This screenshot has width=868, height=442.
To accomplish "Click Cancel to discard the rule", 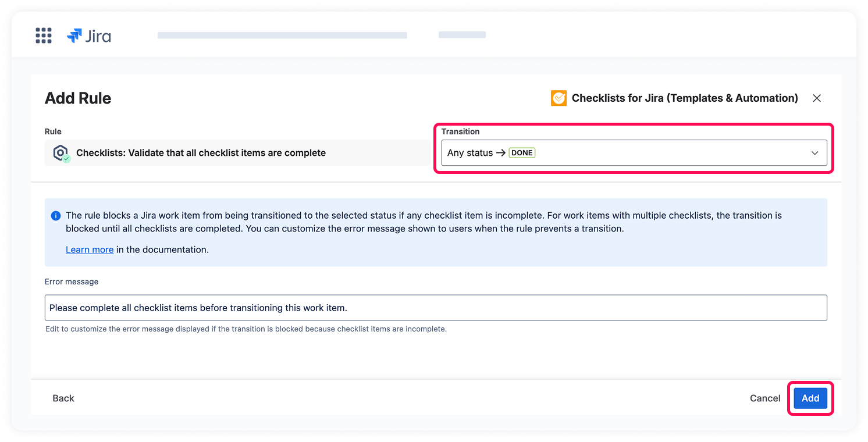I will pyautogui.click(x=765, y=398).
